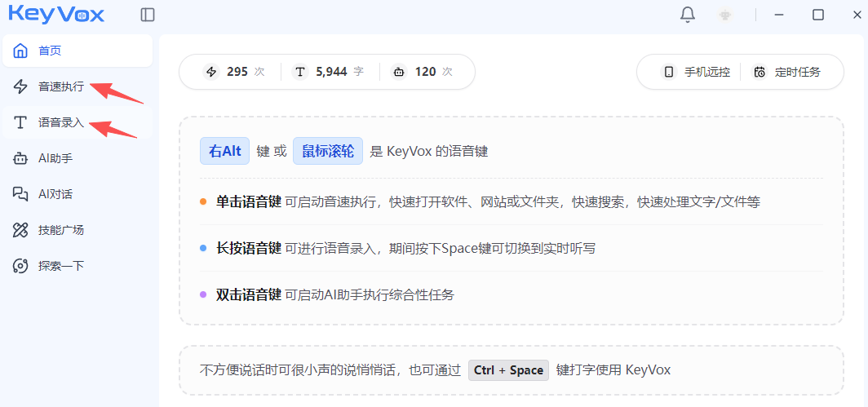This screenshot has height=407, width=868.
Task: Click the 右Alt key badge
Action: pos(225,151)
